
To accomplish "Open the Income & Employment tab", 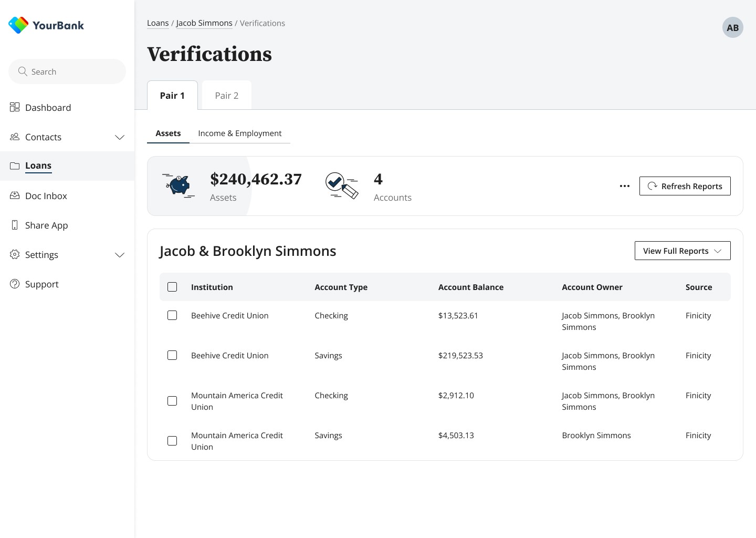I will [x=240, y=133].
